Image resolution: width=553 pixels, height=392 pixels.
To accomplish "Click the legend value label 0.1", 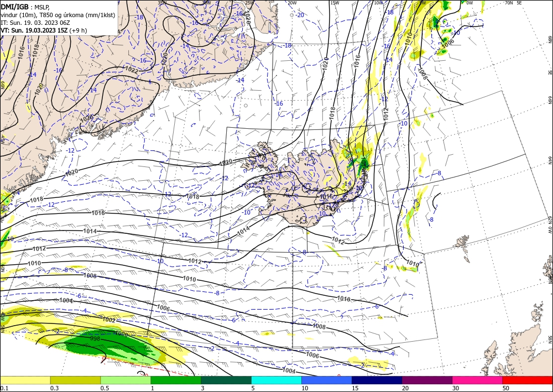I will [3, 388].
